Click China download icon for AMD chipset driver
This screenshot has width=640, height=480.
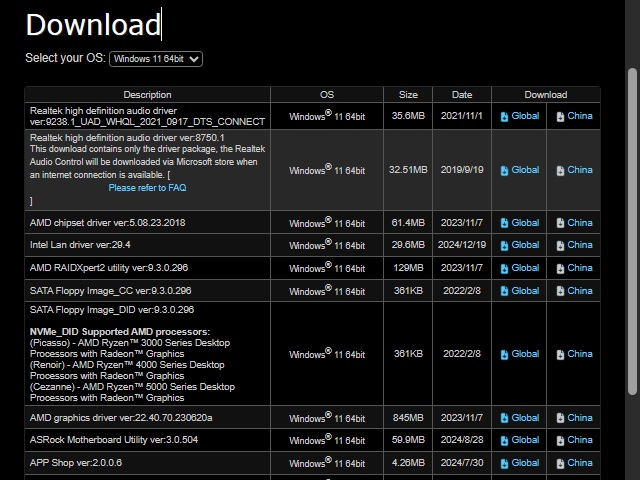click(x=560, y=223)
